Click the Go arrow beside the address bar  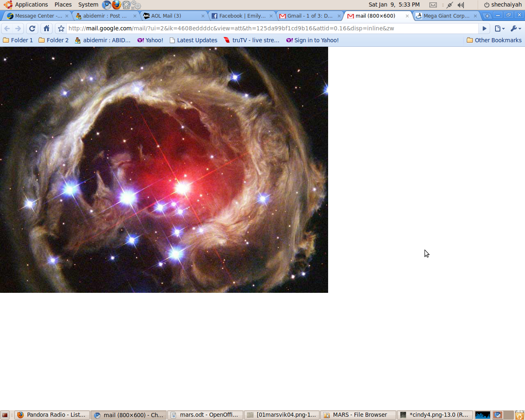pyautogui.click(x=484, y=28)
